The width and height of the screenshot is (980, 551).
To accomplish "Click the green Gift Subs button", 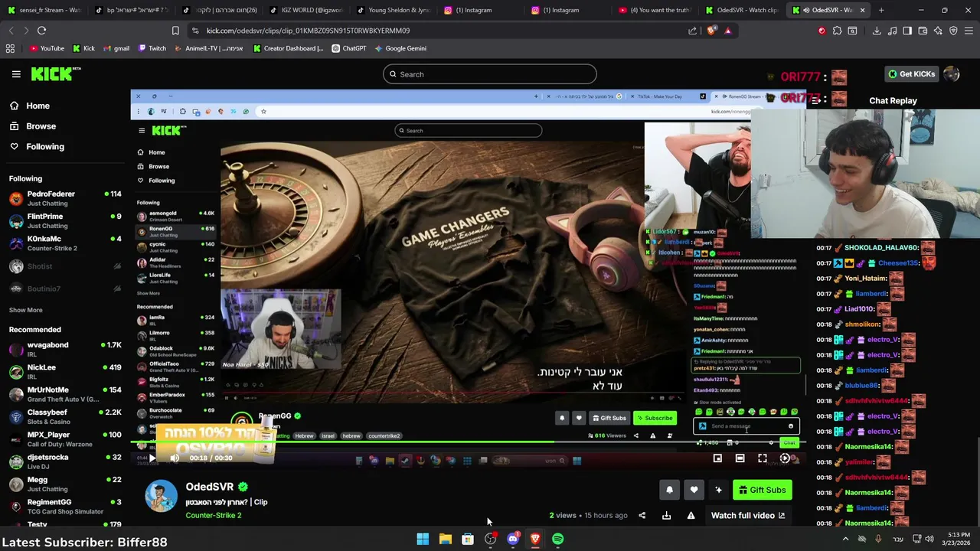I will (x=762, y=490).
